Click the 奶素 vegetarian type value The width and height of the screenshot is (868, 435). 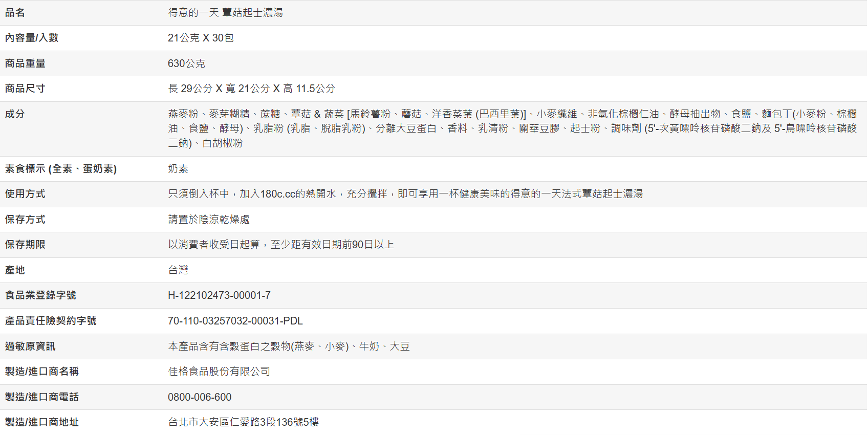pyautogui.click(x=178, y=169)
